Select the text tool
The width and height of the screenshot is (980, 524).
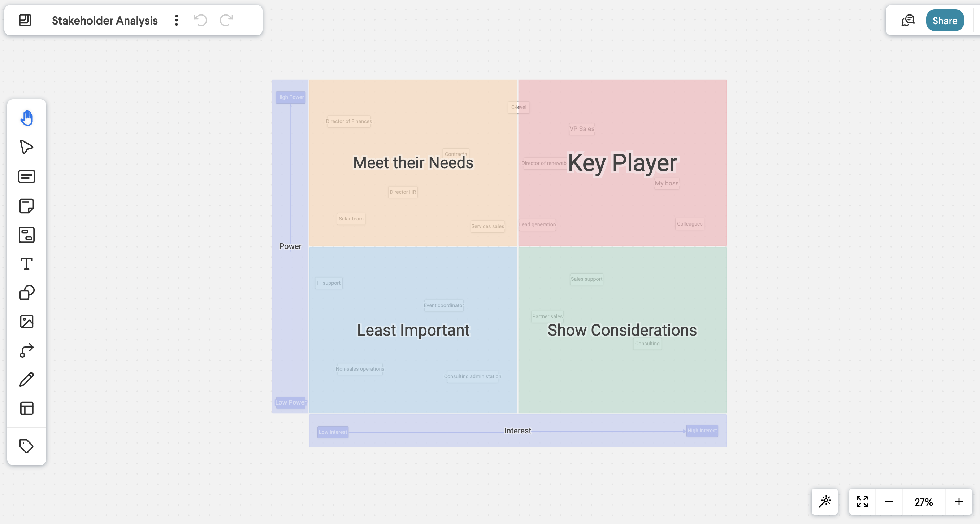(x=27, y=264)
